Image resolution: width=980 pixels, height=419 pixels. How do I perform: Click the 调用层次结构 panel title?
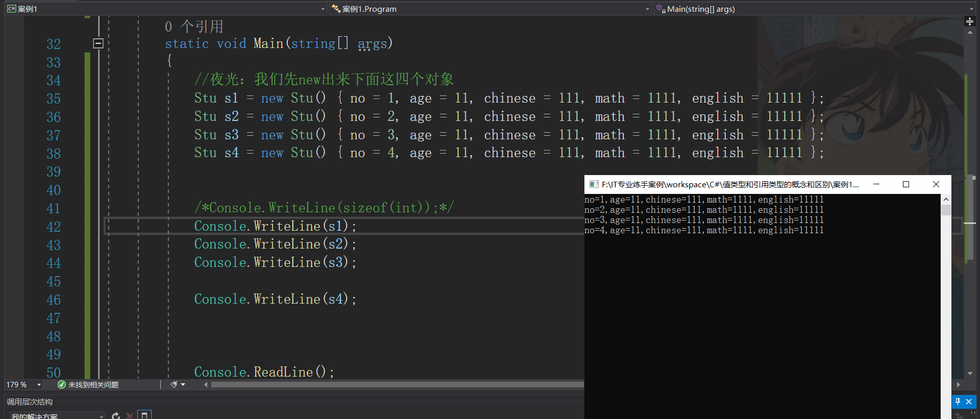[30, 402]
